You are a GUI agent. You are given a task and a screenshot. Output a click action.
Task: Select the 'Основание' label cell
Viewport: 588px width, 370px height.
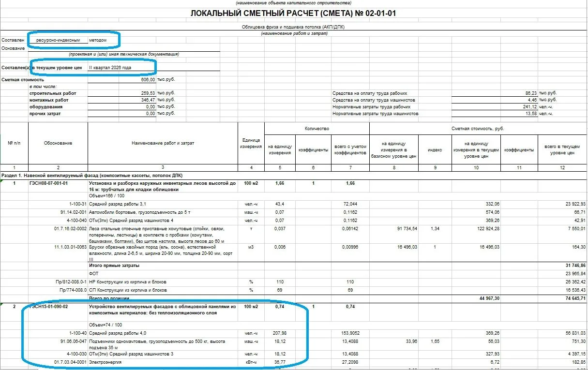13,48
